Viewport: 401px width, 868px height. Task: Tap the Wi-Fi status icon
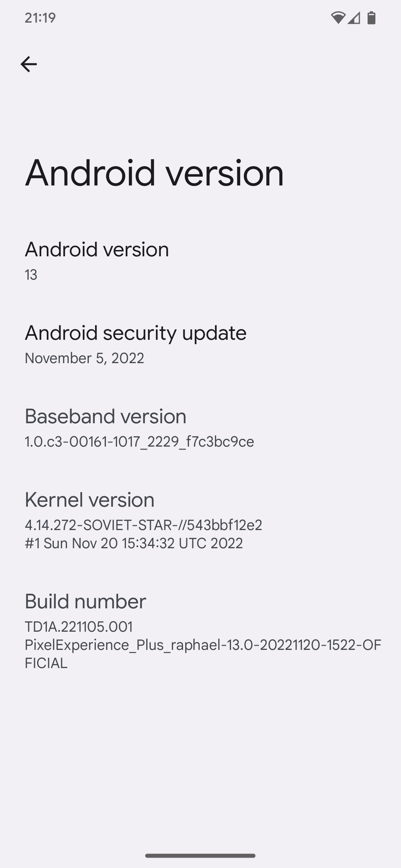point(338,17)
